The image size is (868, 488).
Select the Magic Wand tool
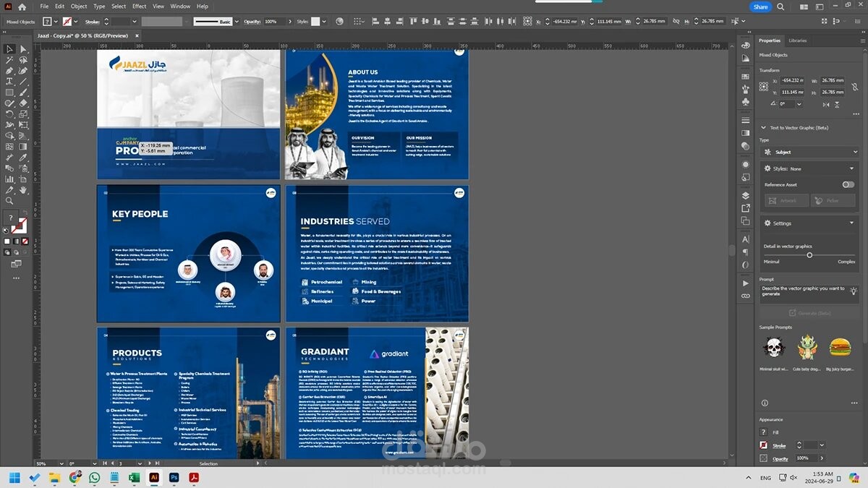[x=9, y=60]
